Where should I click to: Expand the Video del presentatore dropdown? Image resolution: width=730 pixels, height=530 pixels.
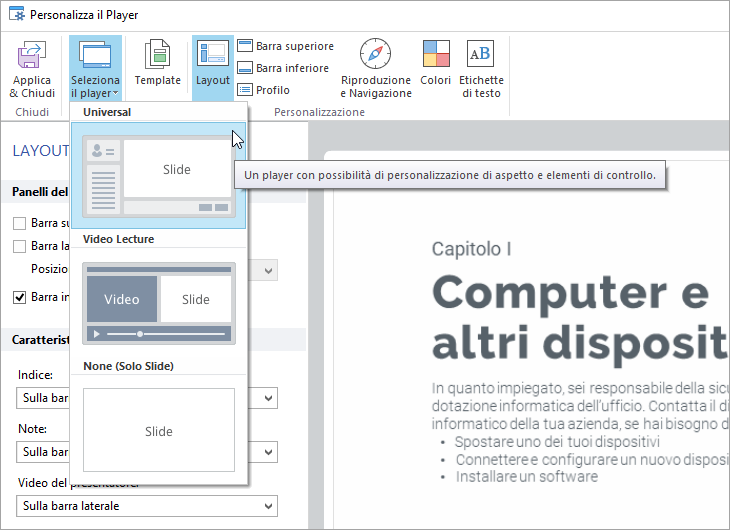pos(267,506)
